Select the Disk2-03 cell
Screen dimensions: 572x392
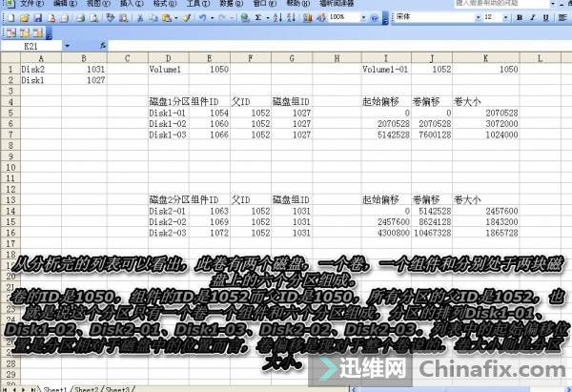coord(169,233)
